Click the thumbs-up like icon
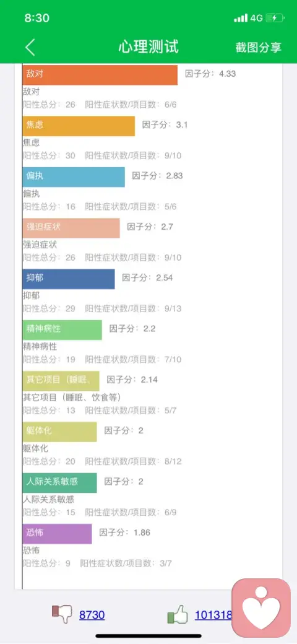The height and width of the screenshot is (644, 297). [178, 616]
